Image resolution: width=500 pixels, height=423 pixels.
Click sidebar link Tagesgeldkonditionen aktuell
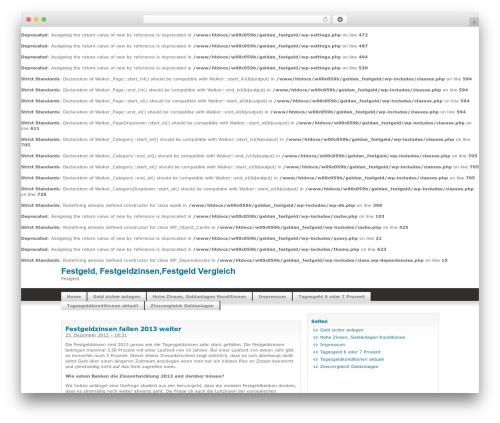pos(352,359)
